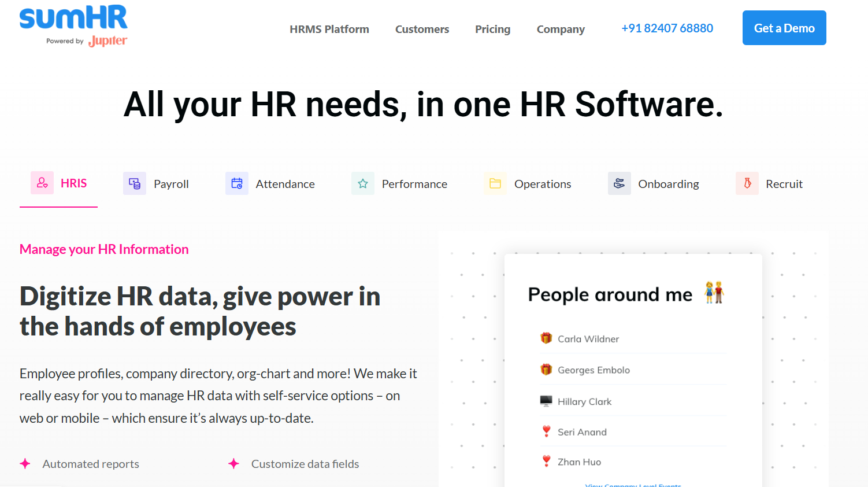Click the name Zhan Huo

pyautogui.click(x=579, y=462)
